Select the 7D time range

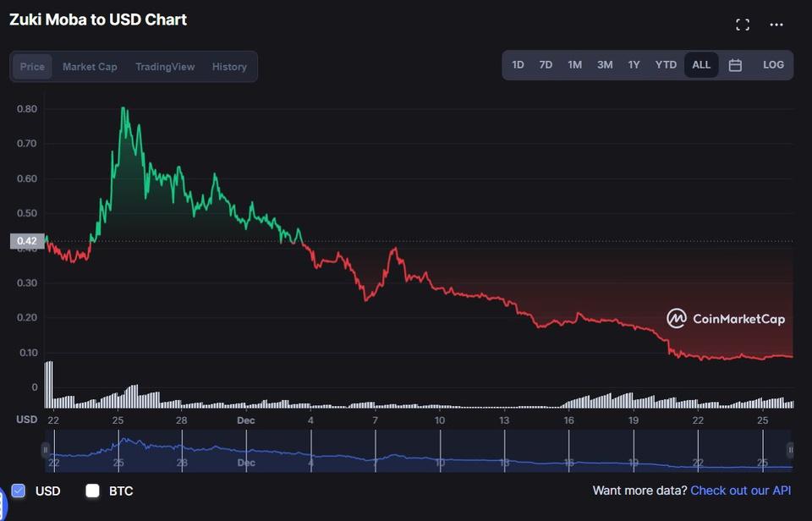coord(546,65)
